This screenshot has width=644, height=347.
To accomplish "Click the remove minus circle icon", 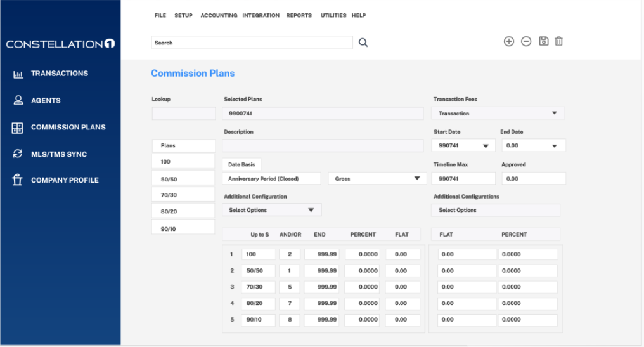I will tap(526, 41).
